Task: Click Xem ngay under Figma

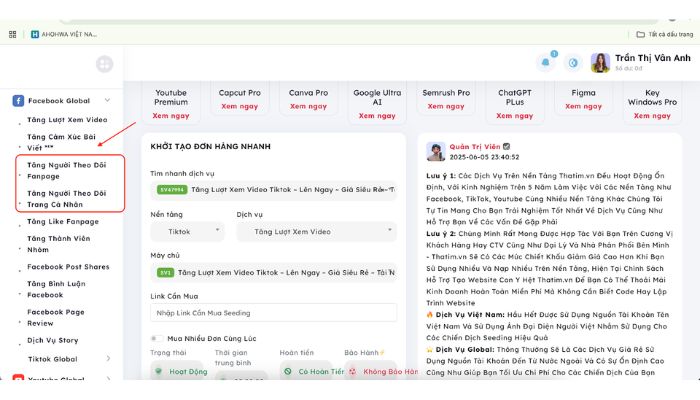Action: point(583,106)
